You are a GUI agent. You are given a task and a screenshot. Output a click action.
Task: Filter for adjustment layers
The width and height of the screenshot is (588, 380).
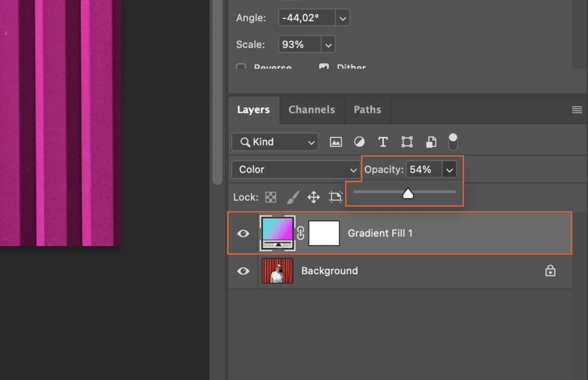pos(359,142)
